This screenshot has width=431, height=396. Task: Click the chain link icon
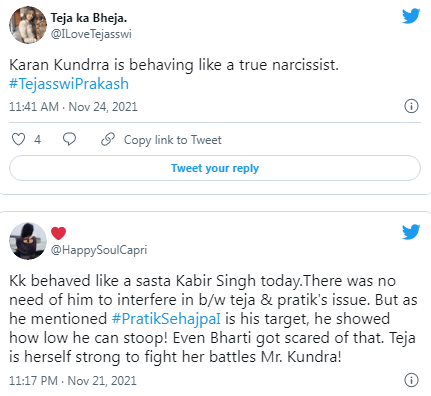click(x=108, y=139)
